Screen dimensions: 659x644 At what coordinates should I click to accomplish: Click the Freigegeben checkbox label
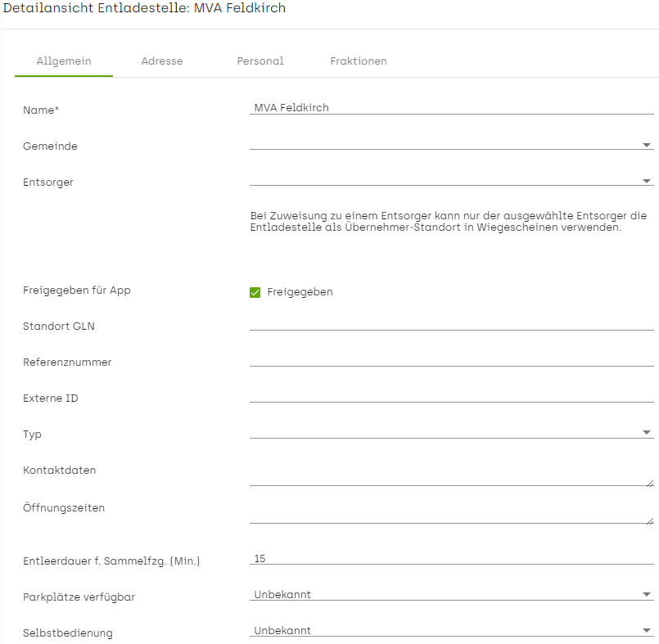(300, 292)
